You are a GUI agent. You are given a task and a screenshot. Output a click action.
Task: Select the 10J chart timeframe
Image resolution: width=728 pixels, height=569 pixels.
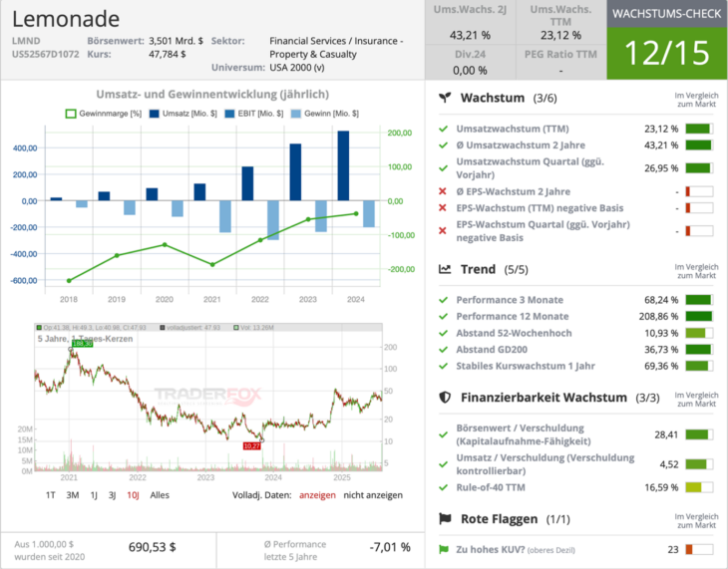click(x=133, y=495)
